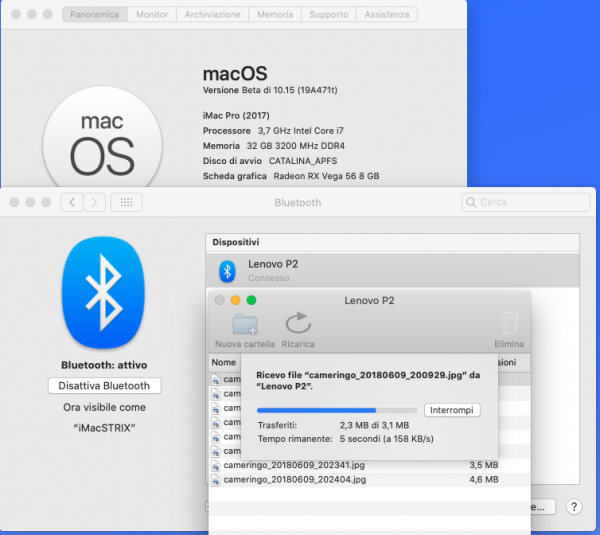
Task: Go back in Bluetooth preferences
Action: coord(72,202)
